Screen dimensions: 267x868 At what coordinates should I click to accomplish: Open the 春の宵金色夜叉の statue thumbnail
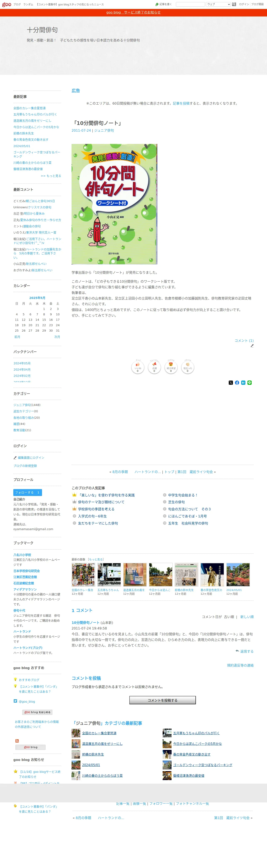coord(212,575)
